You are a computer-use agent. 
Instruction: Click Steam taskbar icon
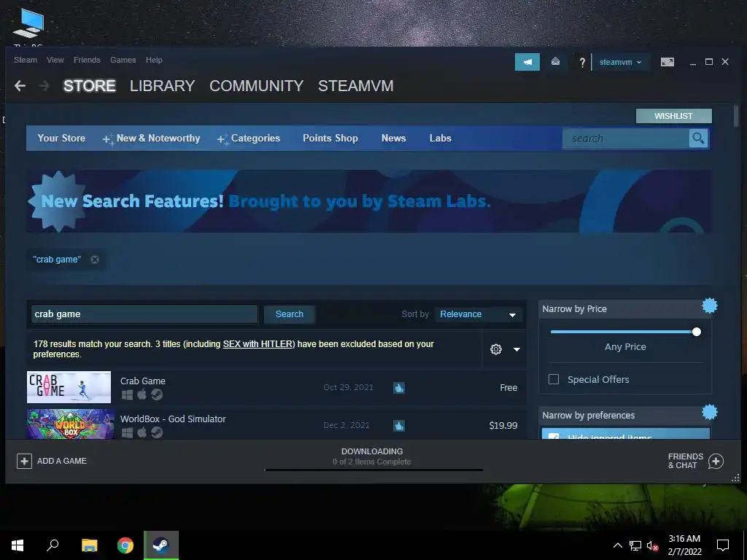click(x=161, y=545)
